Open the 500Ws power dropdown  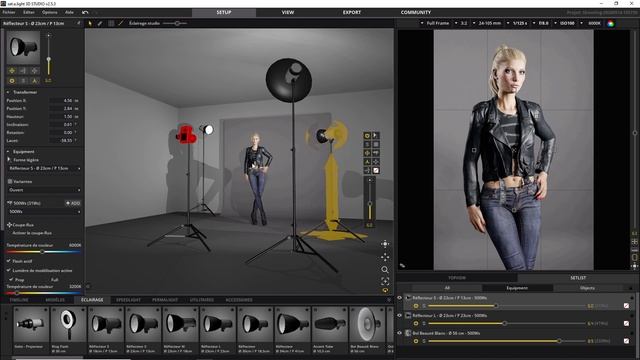pos(44,211)
